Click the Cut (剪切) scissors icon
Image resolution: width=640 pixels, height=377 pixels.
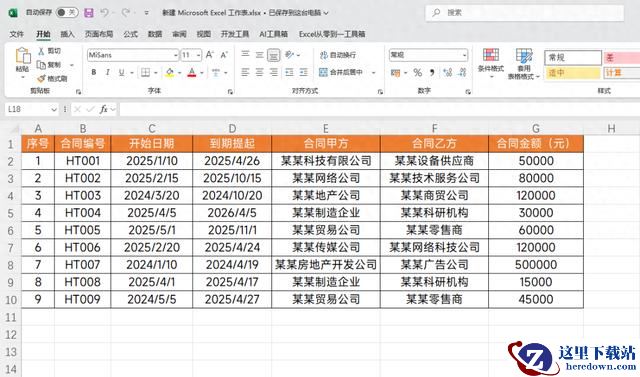click(x=41, y=51)
